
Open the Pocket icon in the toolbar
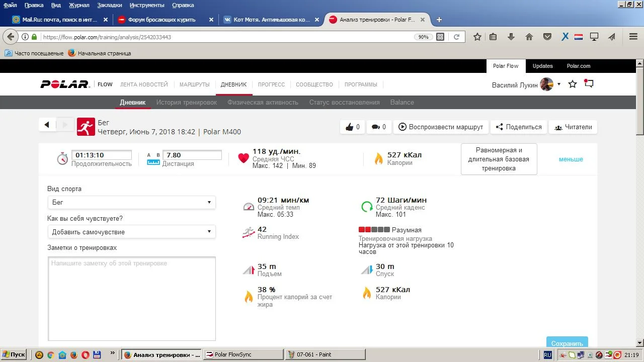547,37
